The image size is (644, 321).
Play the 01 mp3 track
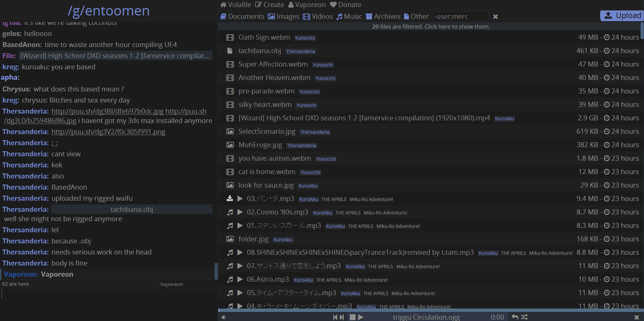coord(240,226)
